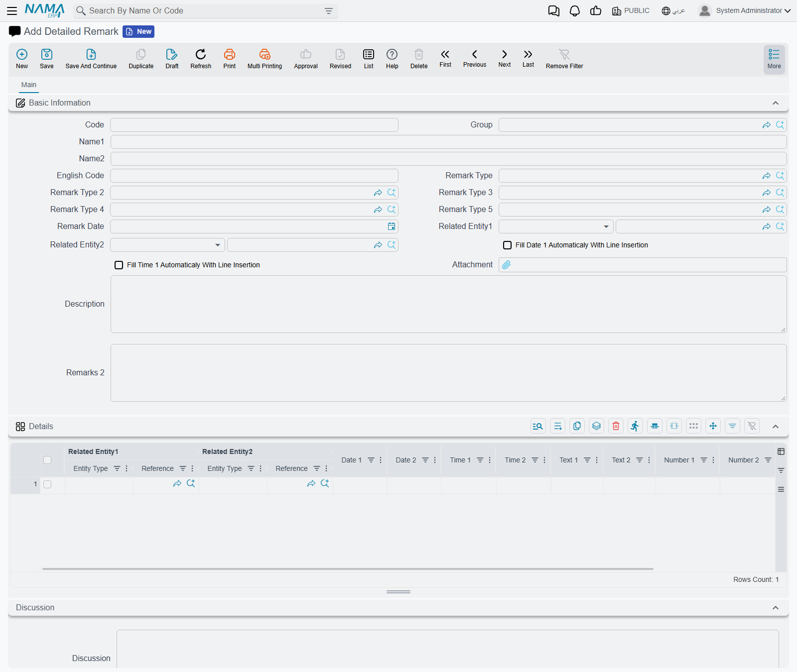Click the New status badge

pyautogui.click(x=138, y=32)
